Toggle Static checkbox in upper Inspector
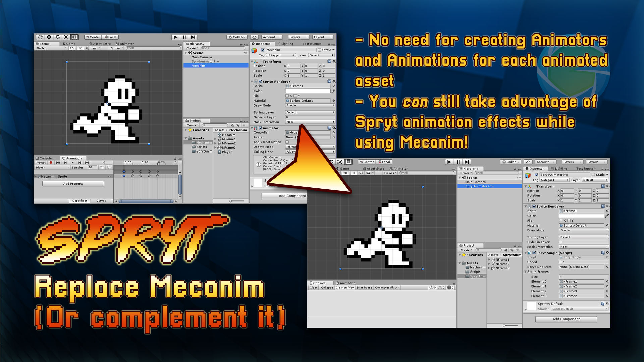This screenshot has width=644, height=362. (320, 50)
